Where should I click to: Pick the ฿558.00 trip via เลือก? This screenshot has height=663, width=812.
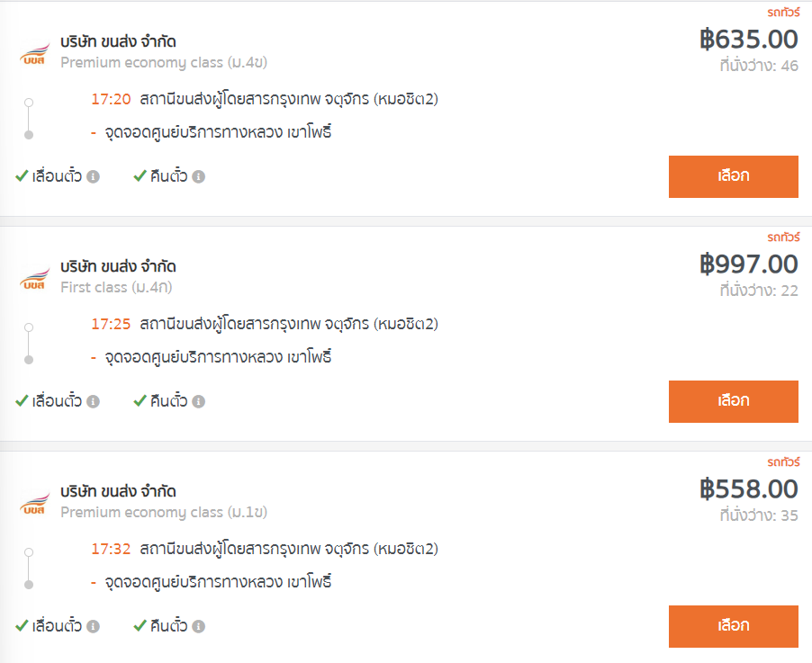(x=734, y=626)
